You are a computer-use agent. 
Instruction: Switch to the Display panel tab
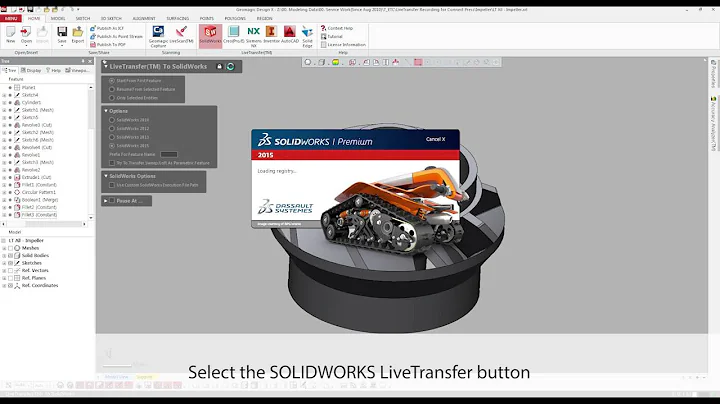(x=31, y=70)
